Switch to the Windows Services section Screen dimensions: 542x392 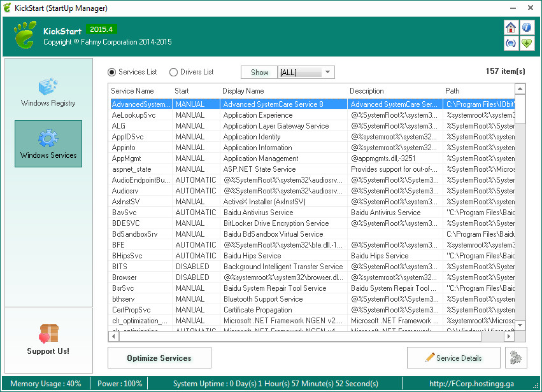[48, 144]
